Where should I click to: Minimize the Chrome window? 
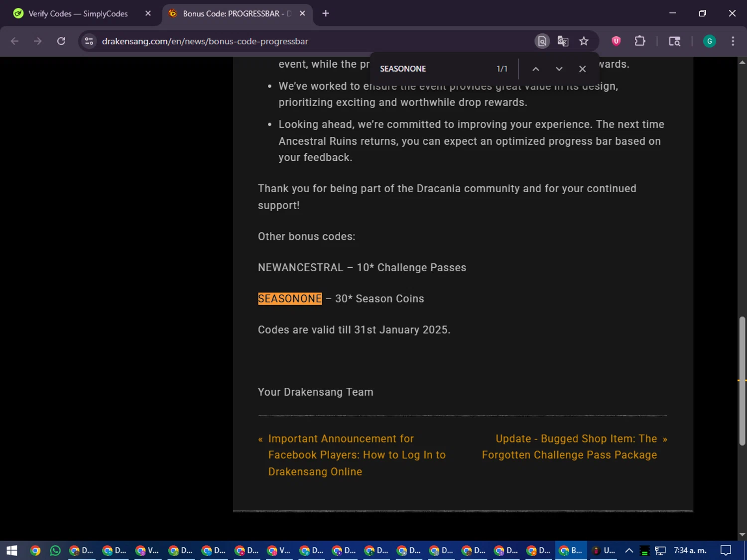tap(673, 13)
